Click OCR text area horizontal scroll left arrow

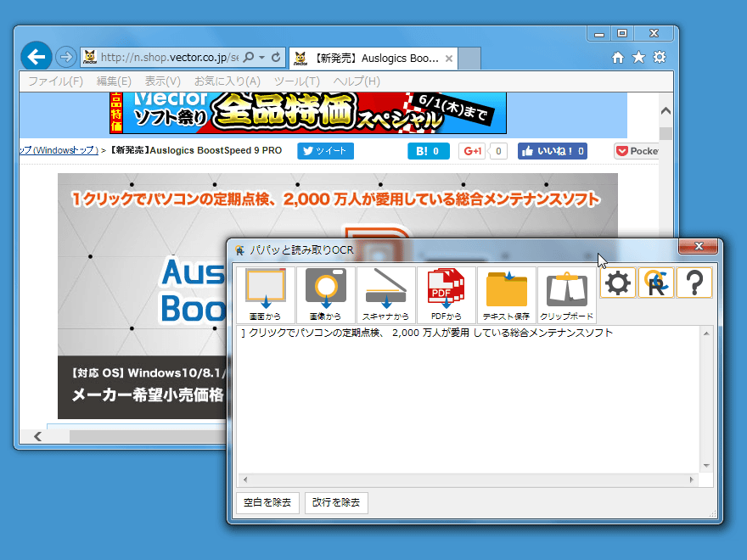pos(245,479)
